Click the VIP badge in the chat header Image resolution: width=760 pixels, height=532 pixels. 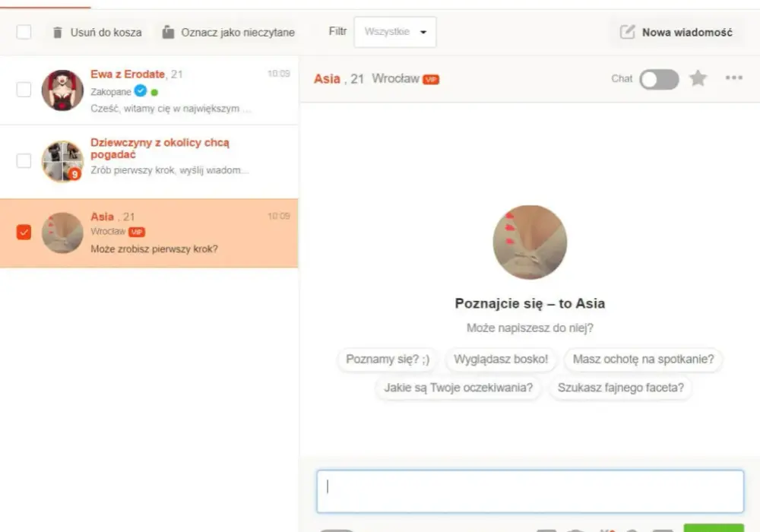[x=431, y=80]
